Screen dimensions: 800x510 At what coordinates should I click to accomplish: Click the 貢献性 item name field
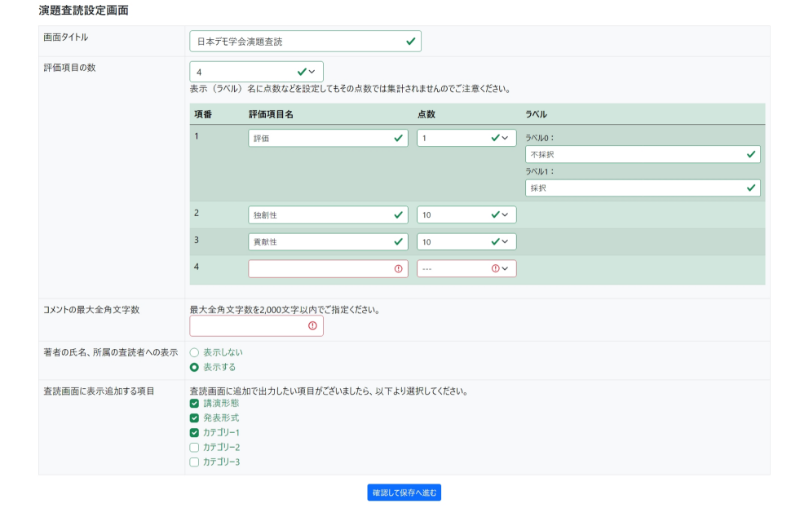tap(327, 242)
